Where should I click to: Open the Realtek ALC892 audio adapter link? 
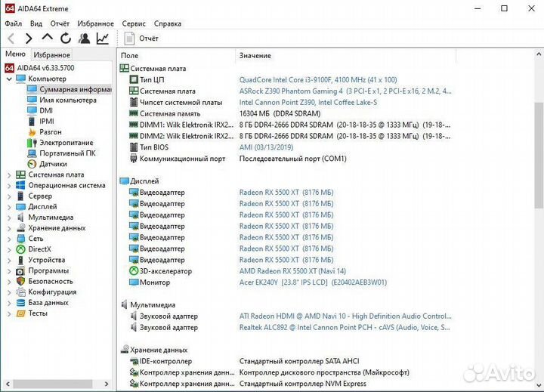(345, 327)
